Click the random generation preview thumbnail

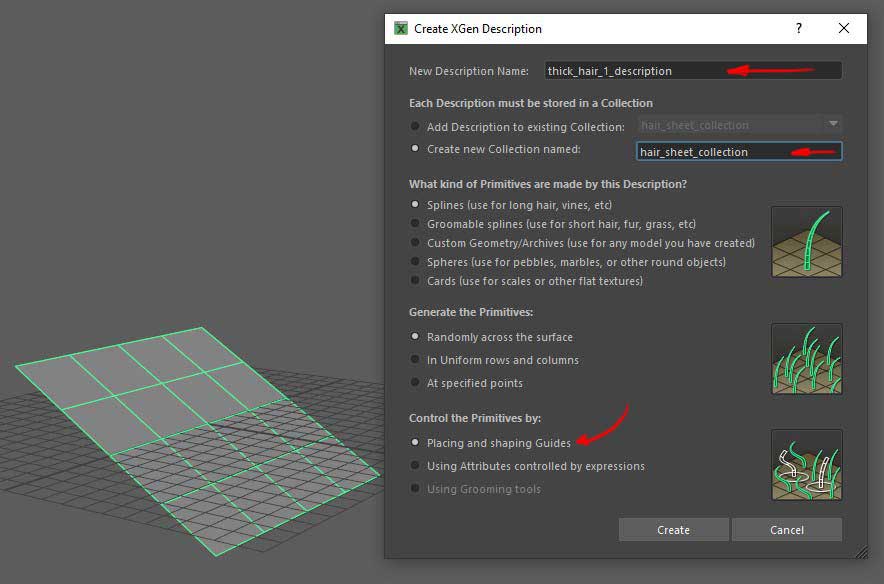click(807, 359)
